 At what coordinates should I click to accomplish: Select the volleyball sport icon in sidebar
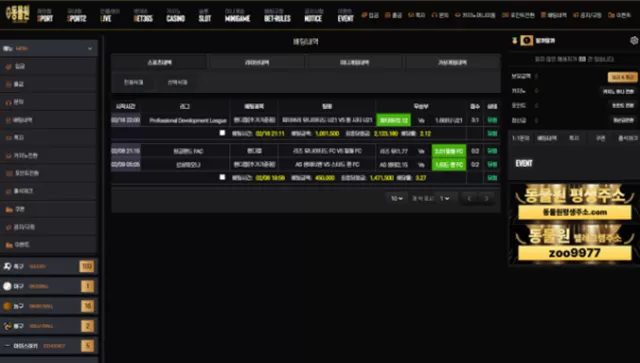click(7, 326)
